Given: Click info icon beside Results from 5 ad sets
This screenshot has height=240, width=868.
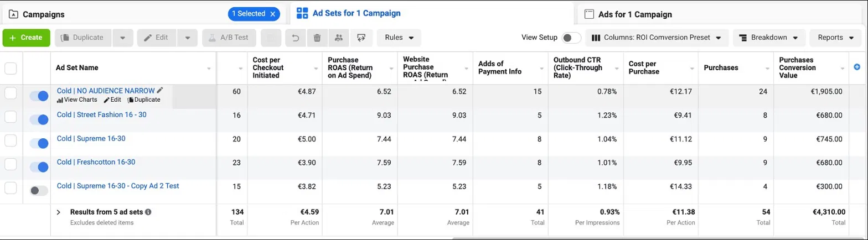Looking at the screenshot, I should (x=148, y=212).
